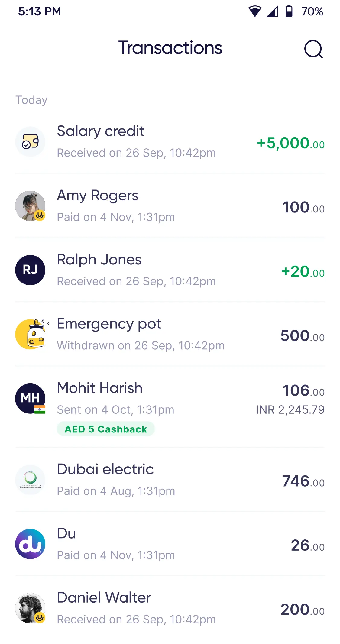Tap the Du telecom logo icon
Image resolution: width=340 pixels, height=644 pixels.
(x=30, y=544)
